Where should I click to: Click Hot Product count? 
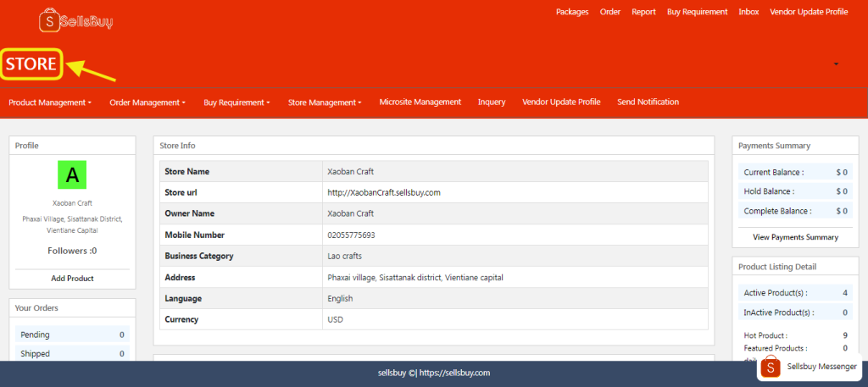[x=845, y=335]
